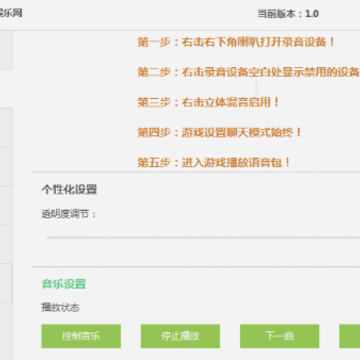This screenshot has height=360, width=360.
Task: Click the 透明度调节 label text
Action: pyautogui.click(x=69, y=214)
